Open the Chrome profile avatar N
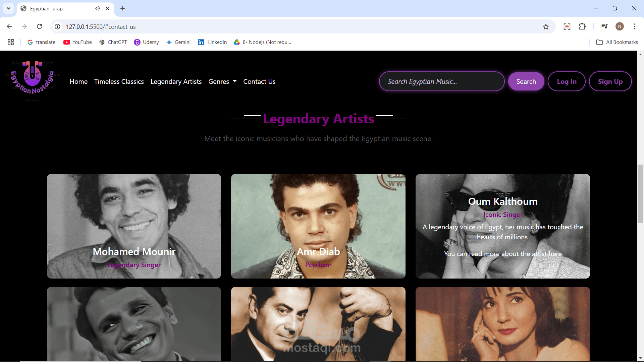Viewport: 644px width, 362px height. (x=620, y=26)
